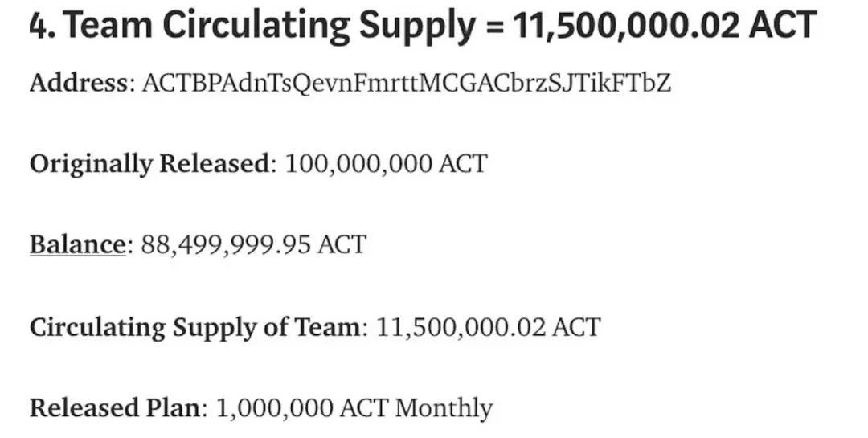This screenshot has width=868, height=438.
Task: Click the Originally Released label
Action: pos(149,164)
